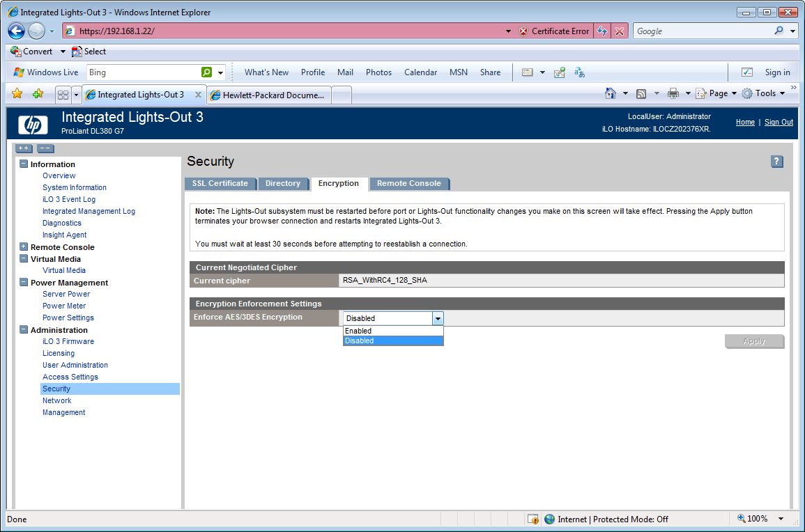Click the Refresh page icon
This screenshot has width=805, height=532.
tap(601, 31)
